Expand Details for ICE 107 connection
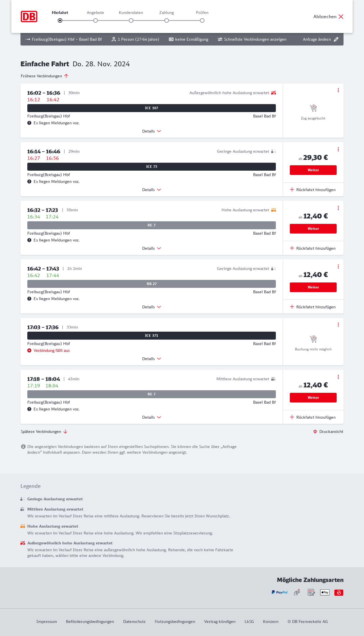The width and height of the screenshot is (364, 636). 152,131
